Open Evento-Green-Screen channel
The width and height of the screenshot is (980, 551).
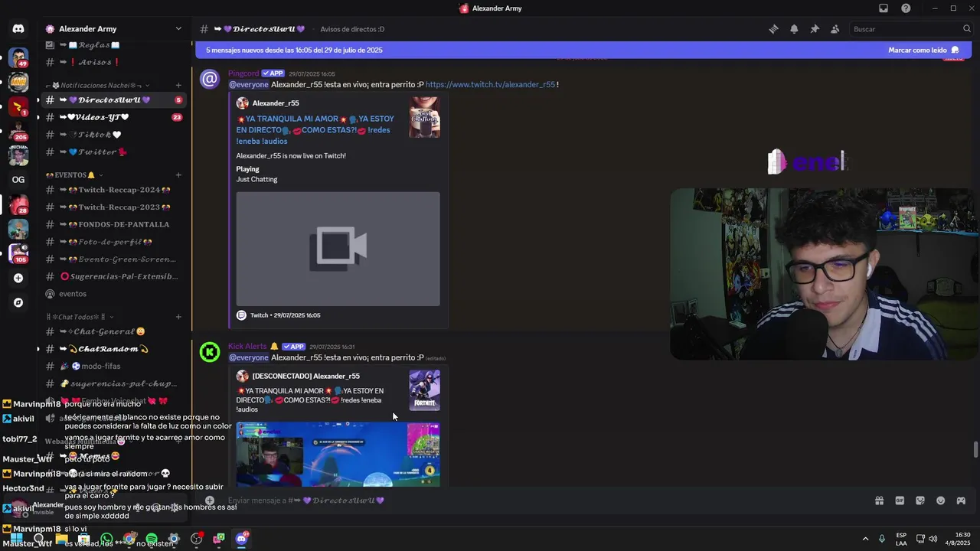[x=113, y=259]
